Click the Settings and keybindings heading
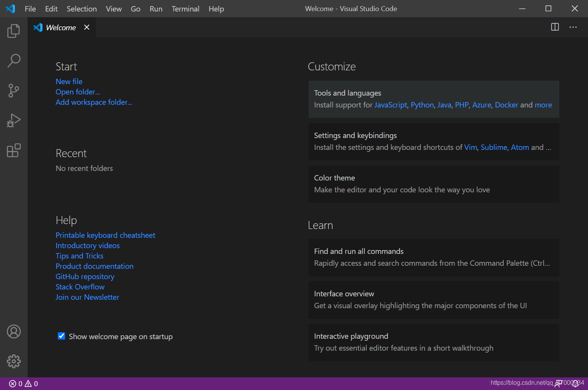Viewport: 588px width, 390px height. click(355, 135)
